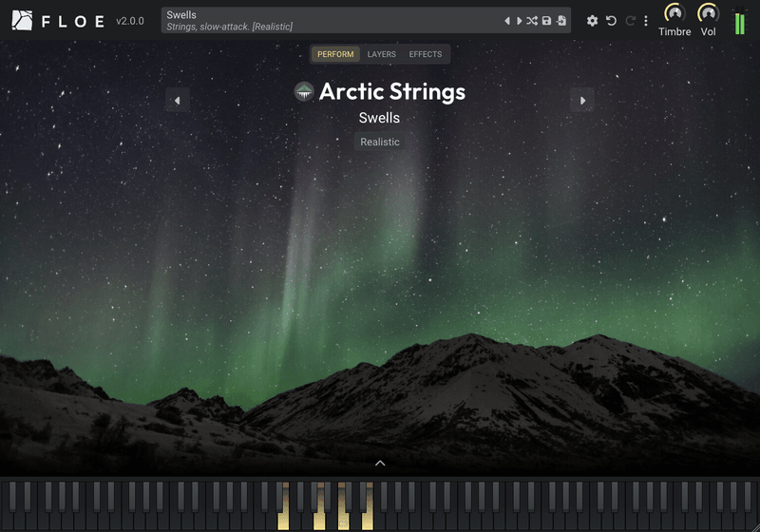Open settings with the gear icon
Screen dimensions: 760x532
[592, 21]
